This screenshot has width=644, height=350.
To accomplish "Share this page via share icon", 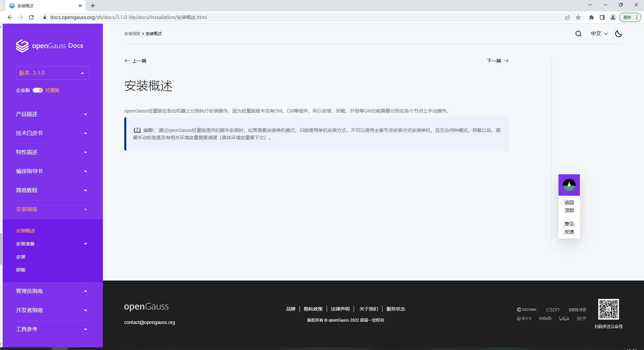I will [568, 17].
